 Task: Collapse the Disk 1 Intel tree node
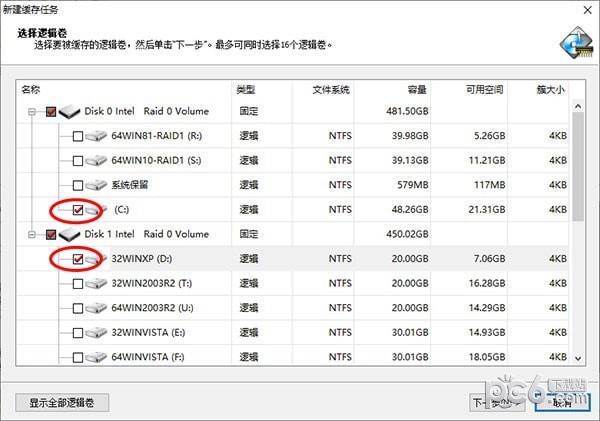32,235
